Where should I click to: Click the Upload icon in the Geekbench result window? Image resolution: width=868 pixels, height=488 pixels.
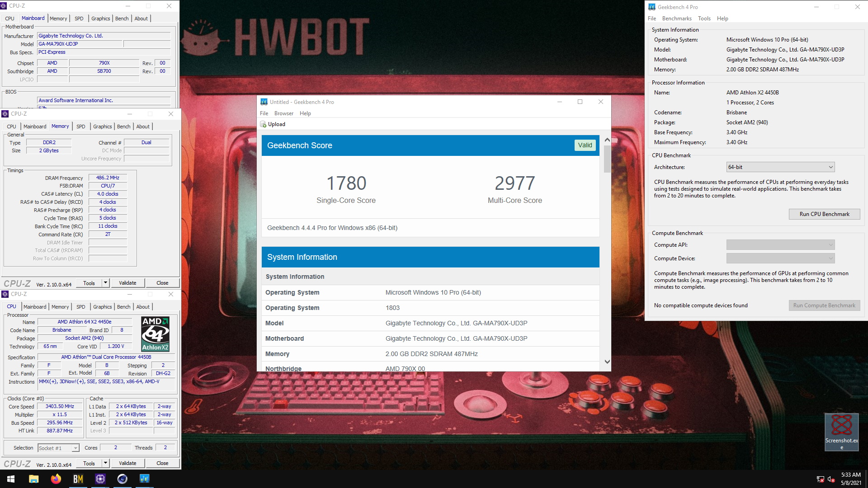(x=263, y=124)
